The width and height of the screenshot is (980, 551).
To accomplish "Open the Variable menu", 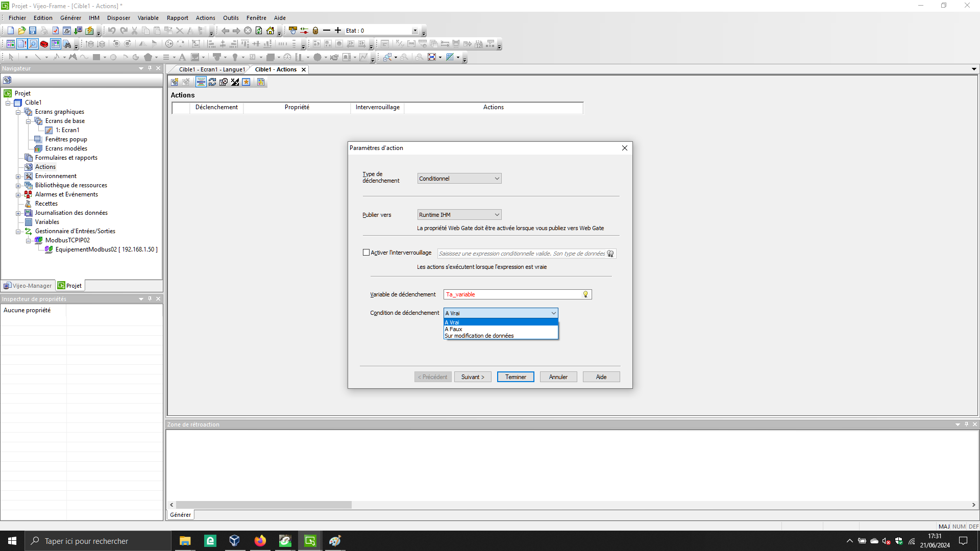I will point(148,18).
